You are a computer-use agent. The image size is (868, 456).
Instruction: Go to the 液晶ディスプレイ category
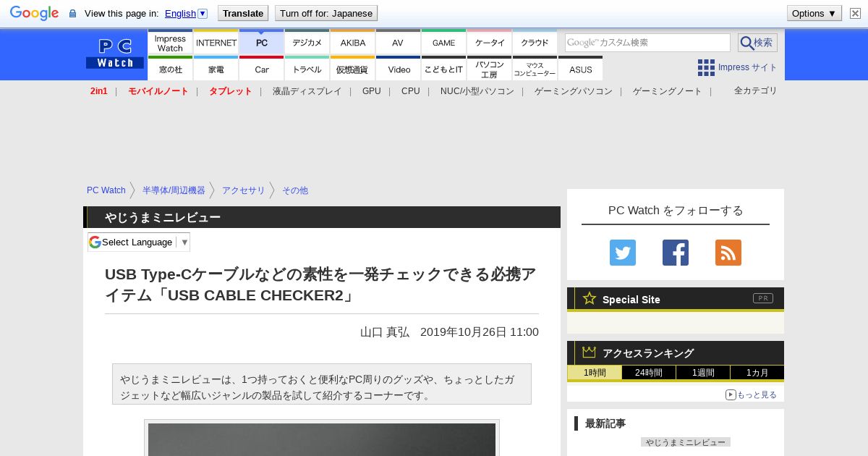[x=307, y=91]
